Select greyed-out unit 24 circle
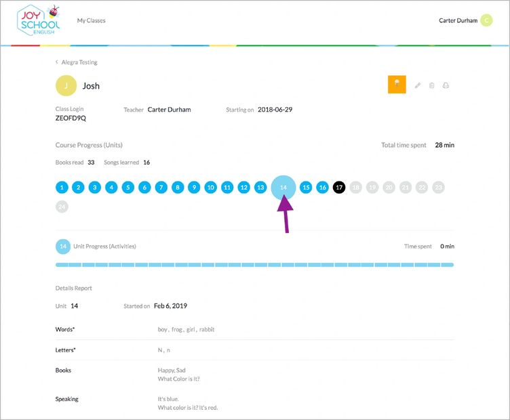Screen dimensions: 510x420 coord(62,207)
